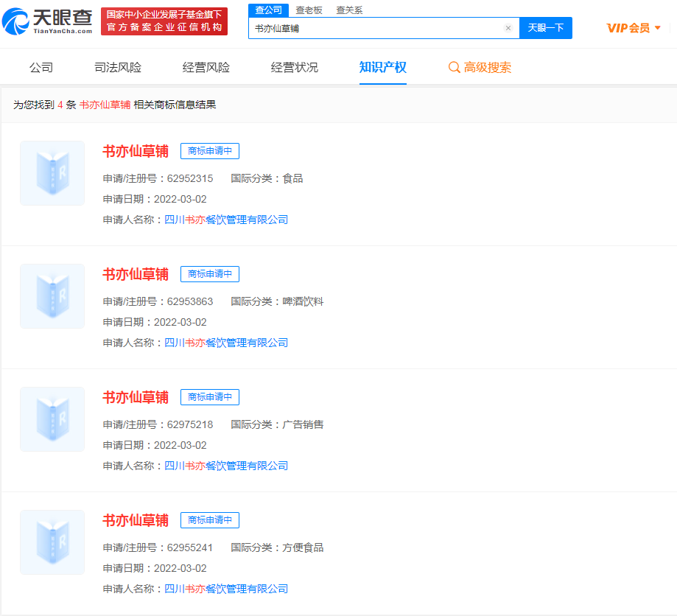Viewport: 677px width, 616px height.
Task: Open the 公司 results tab
Action: (x=41, y=67)
